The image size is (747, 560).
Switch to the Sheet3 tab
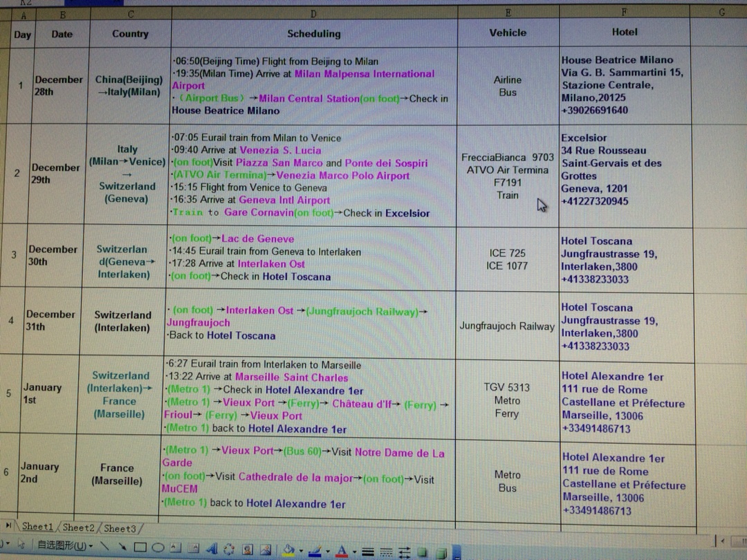pyautogui.click(x=120, y=529)
